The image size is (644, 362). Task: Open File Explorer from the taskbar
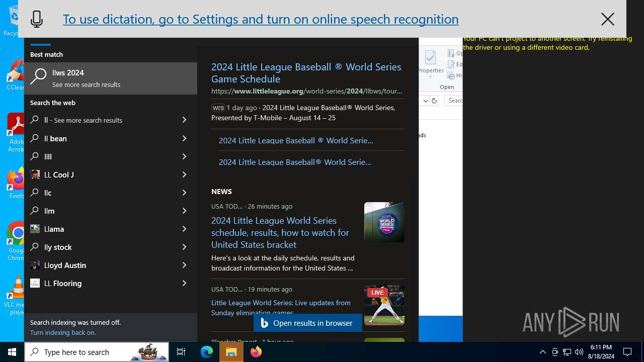pos(231,352)
